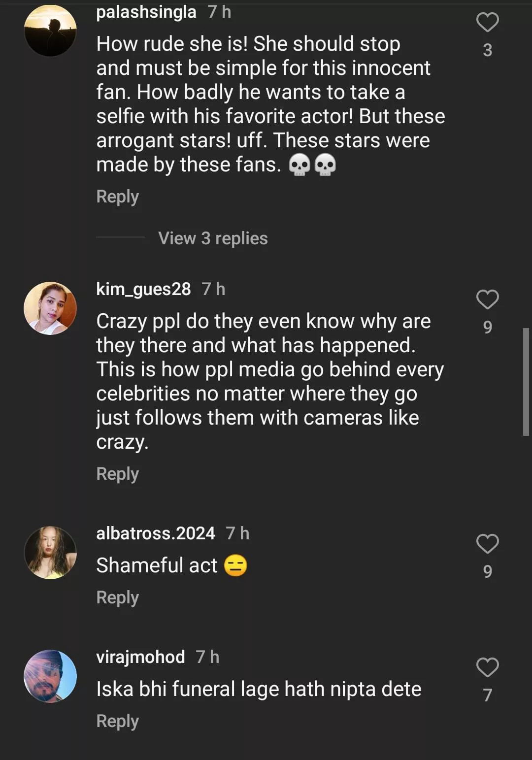Reply to albatross.2024's comment
The width and height of the screenshot is (532, 760).
click(x=117, y=597)
